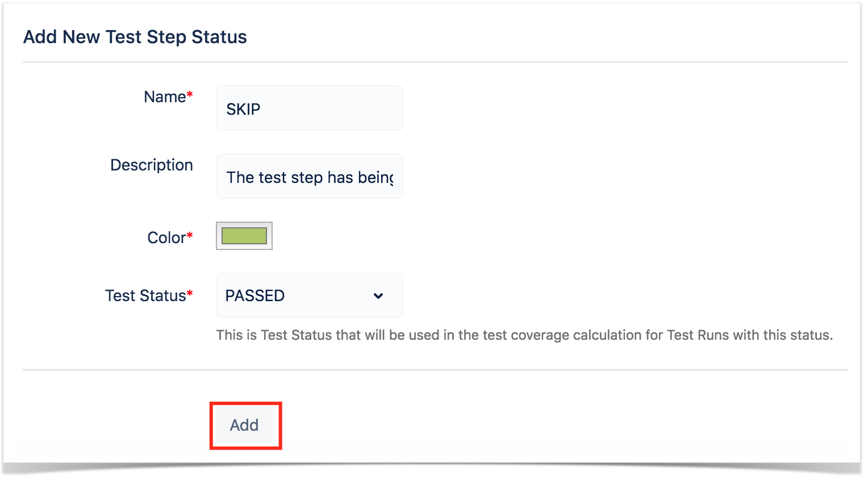
Task: Click the red asterisk beside Name
Action: [190, 94]
